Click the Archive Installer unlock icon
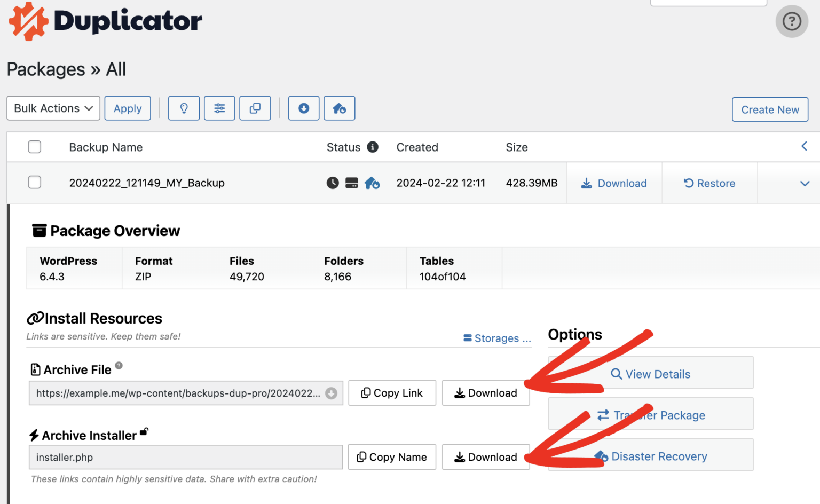 click(144, 431)
